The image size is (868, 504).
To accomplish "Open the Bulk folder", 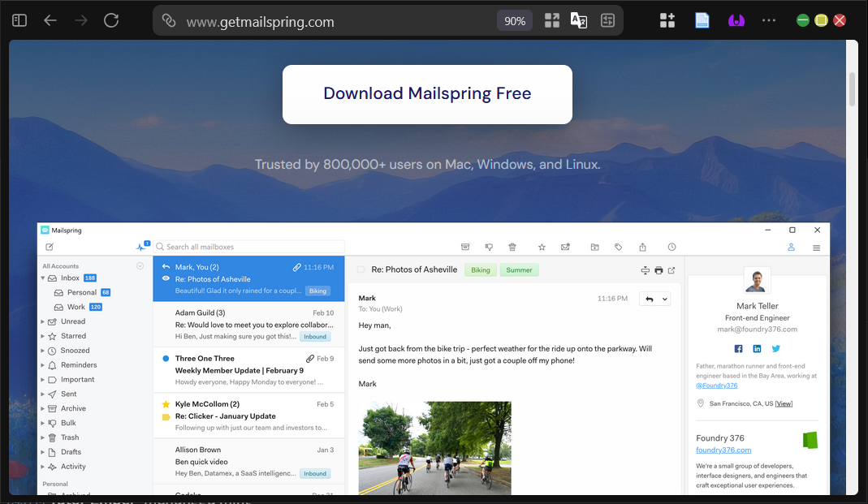I will pos(68,423).
